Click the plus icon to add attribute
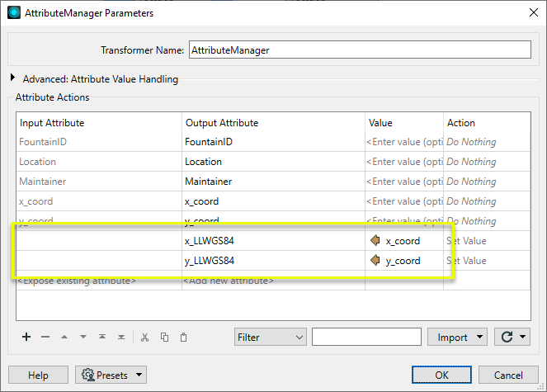The width and height of the screenshot is (547, 392). click(26, 337)
